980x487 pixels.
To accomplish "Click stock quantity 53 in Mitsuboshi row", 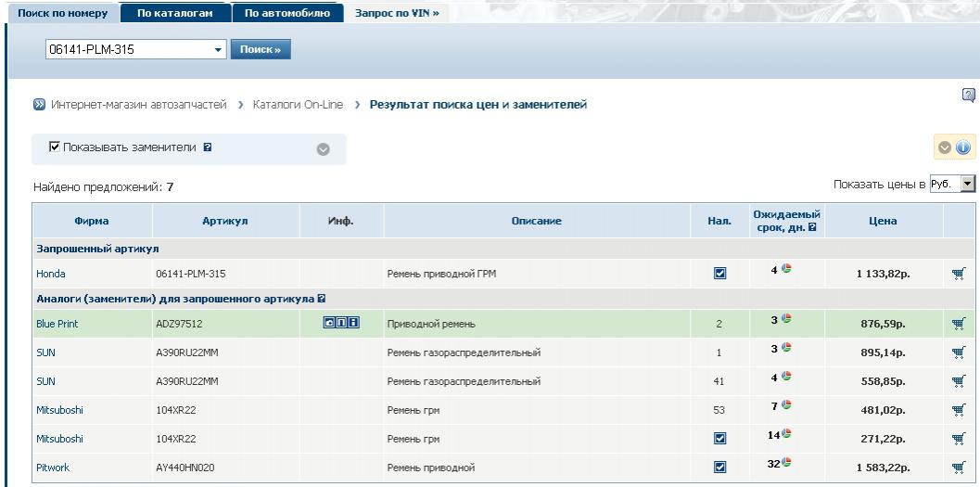I will click(719, 410).
